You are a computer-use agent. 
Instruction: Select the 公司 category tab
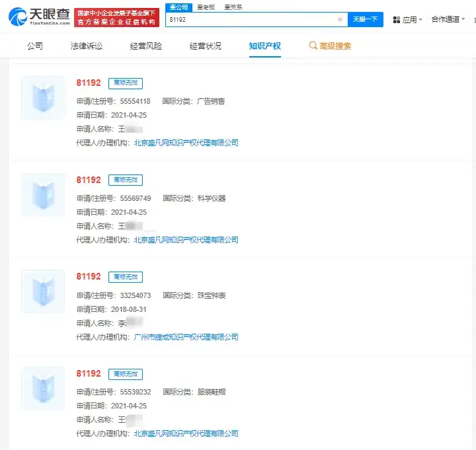[x=35, y=46]
